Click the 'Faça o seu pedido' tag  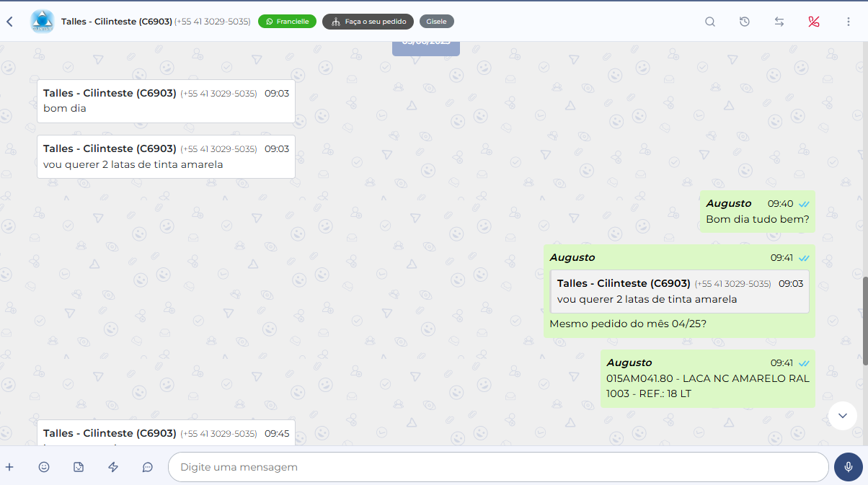(x=368, y=22)
